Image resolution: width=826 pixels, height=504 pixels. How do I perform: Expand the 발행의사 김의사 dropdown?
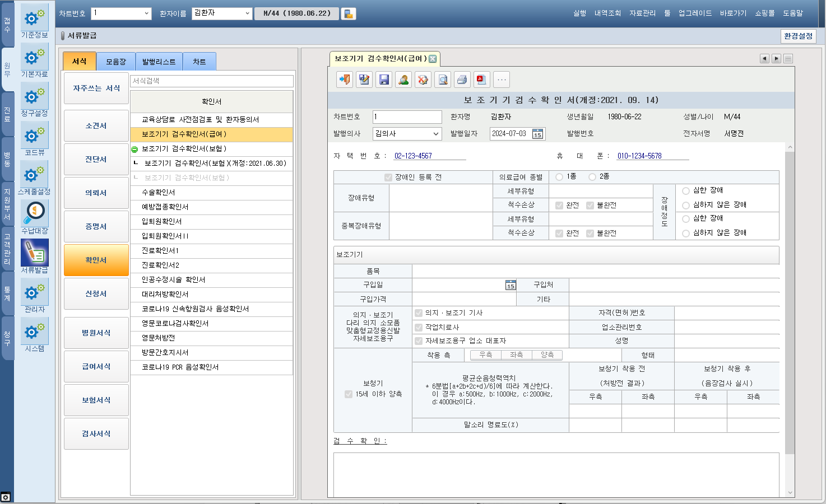[435, 134]
